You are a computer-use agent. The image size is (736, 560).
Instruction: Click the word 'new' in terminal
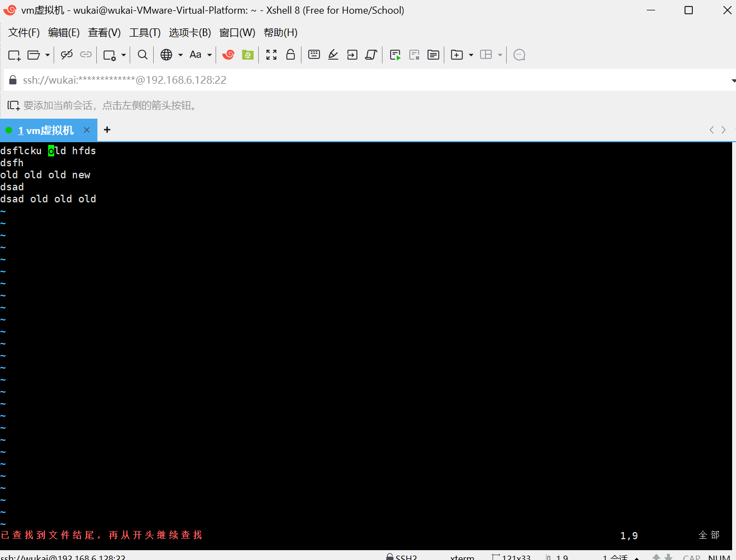(x=81, y=175)
